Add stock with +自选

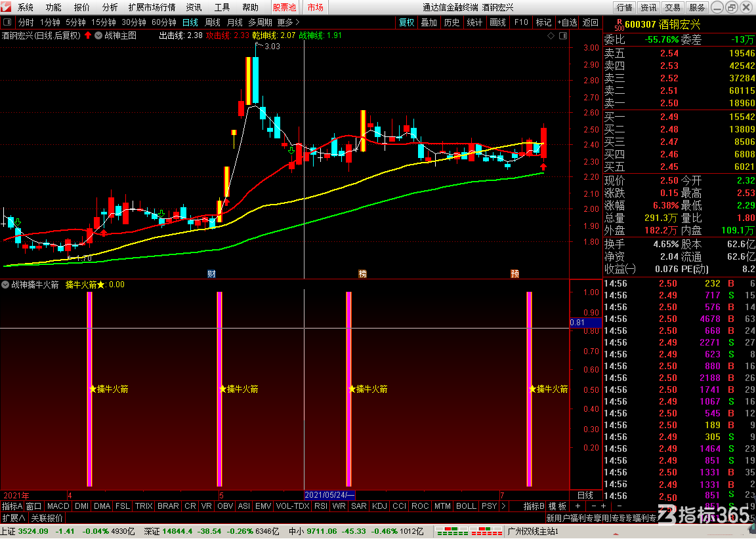[567, 23]
